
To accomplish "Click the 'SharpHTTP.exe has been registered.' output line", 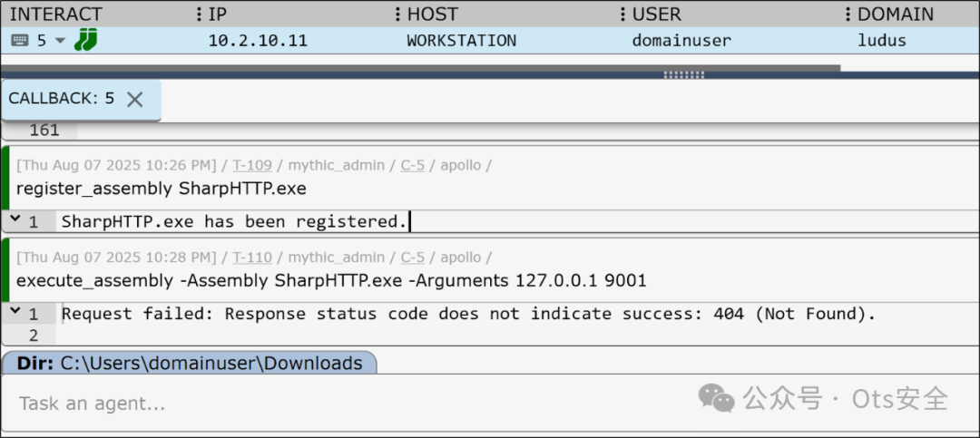I will (x=234, y=221).
